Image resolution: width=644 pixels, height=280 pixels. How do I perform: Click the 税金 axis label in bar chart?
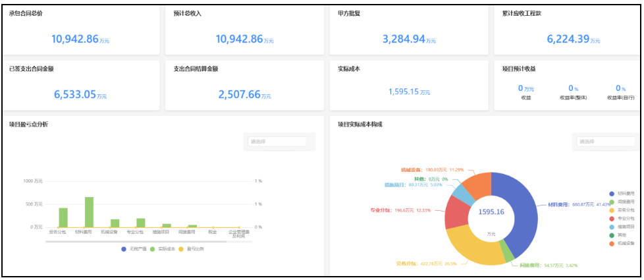[213, 232]
